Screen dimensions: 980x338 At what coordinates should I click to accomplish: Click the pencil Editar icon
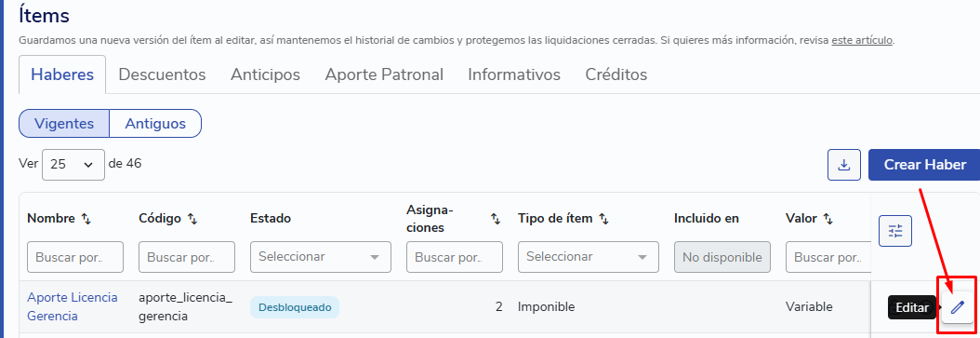point(958,306)
